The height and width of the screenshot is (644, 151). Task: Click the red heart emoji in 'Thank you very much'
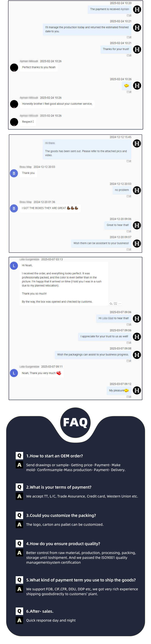point(59,373)
